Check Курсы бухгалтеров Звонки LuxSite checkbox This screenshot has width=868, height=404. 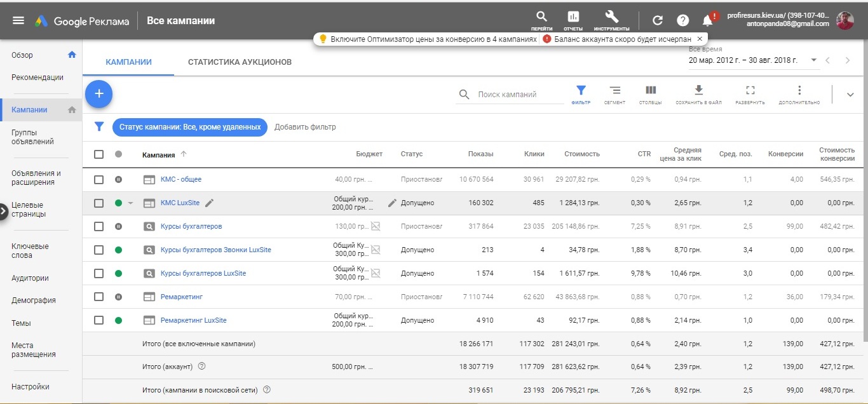tap(98, 250)
